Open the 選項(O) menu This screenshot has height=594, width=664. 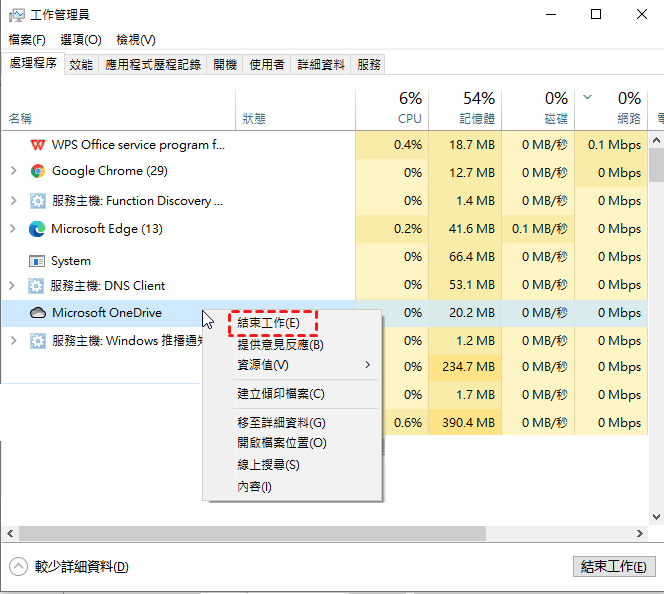[81, 40]
